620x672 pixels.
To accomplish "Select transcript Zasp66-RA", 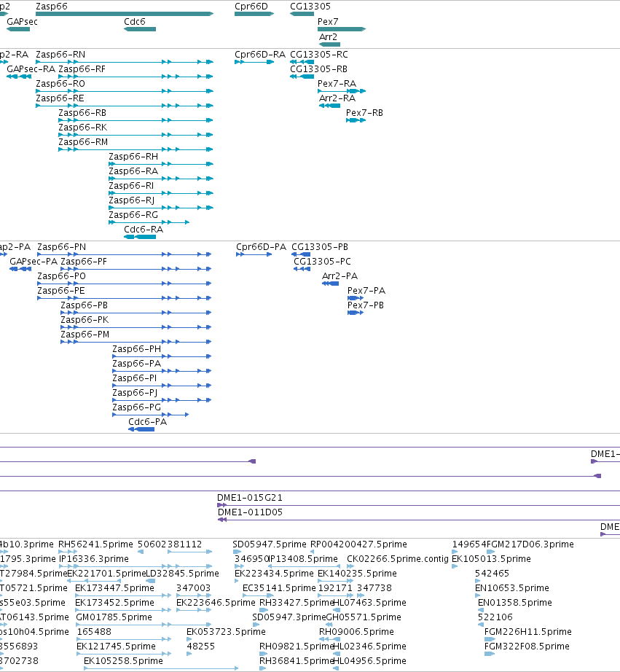I will tap(133, 171).
